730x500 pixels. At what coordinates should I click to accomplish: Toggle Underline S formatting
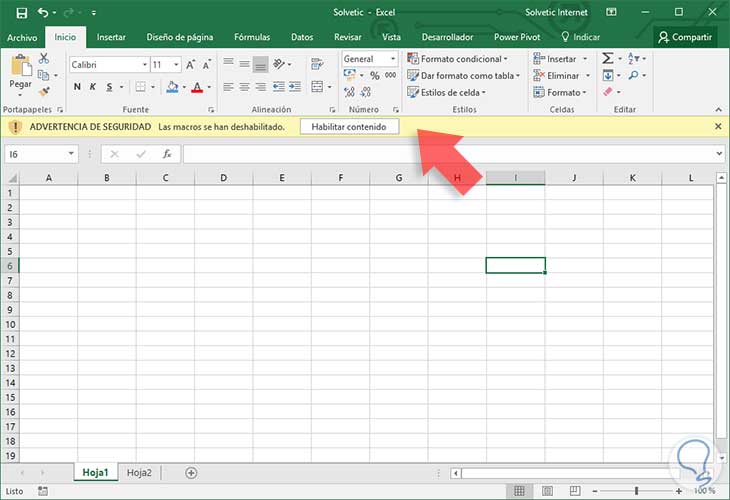[109, 87]
